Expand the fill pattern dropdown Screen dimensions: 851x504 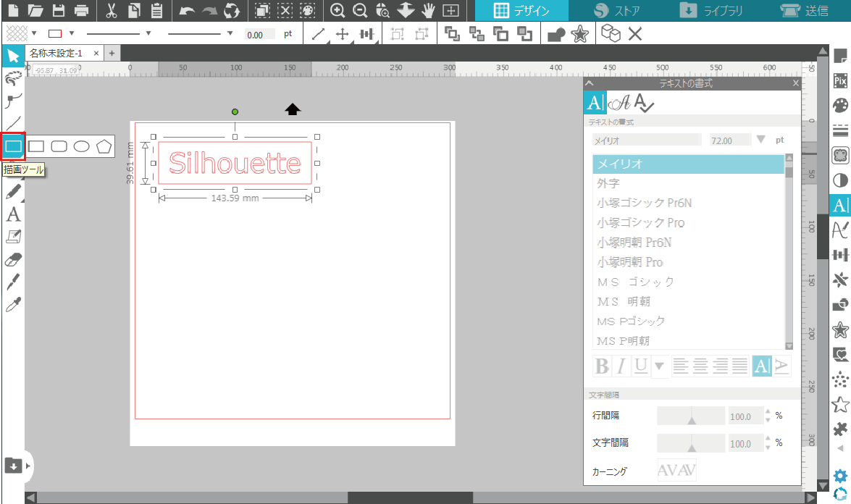tap(34, 33)
